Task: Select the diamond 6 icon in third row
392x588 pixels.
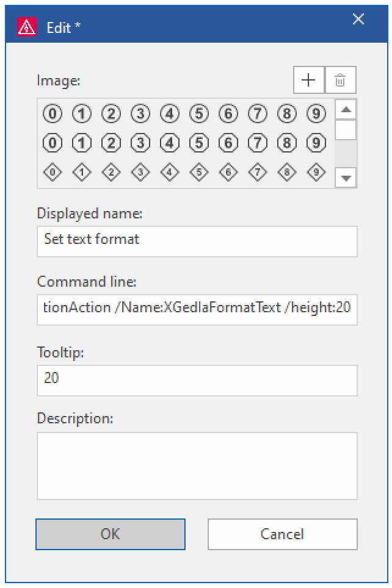Action: 228,172
